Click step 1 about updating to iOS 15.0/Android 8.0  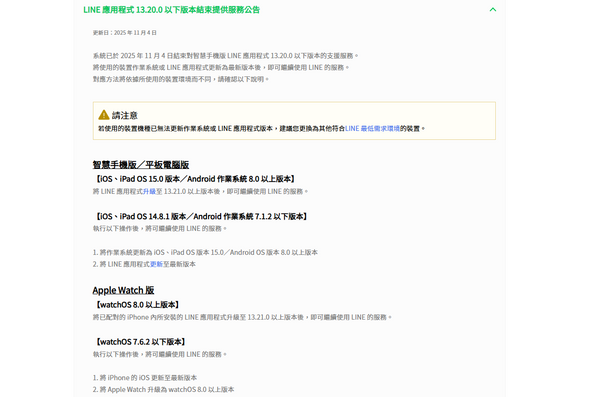click(x=205, y=253)
